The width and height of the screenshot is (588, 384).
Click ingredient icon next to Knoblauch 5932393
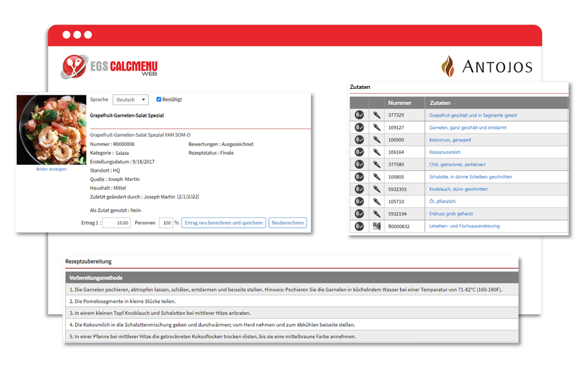(377, 189)
